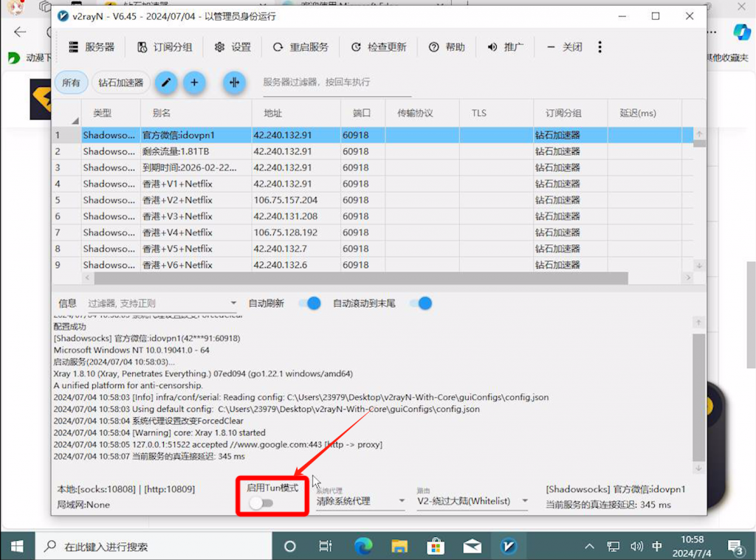Open the Mail app from the taskbar
Screen dimensions: 756x560
point(472,546)
